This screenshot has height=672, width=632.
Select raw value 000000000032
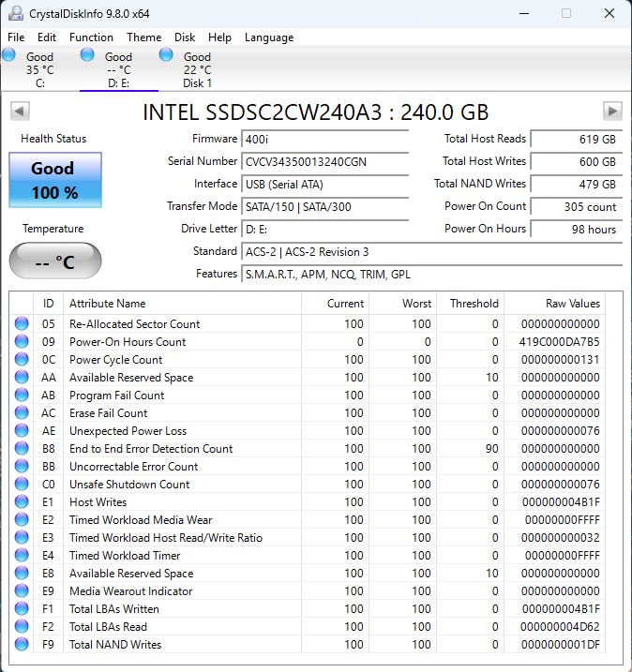pos(561,537)
